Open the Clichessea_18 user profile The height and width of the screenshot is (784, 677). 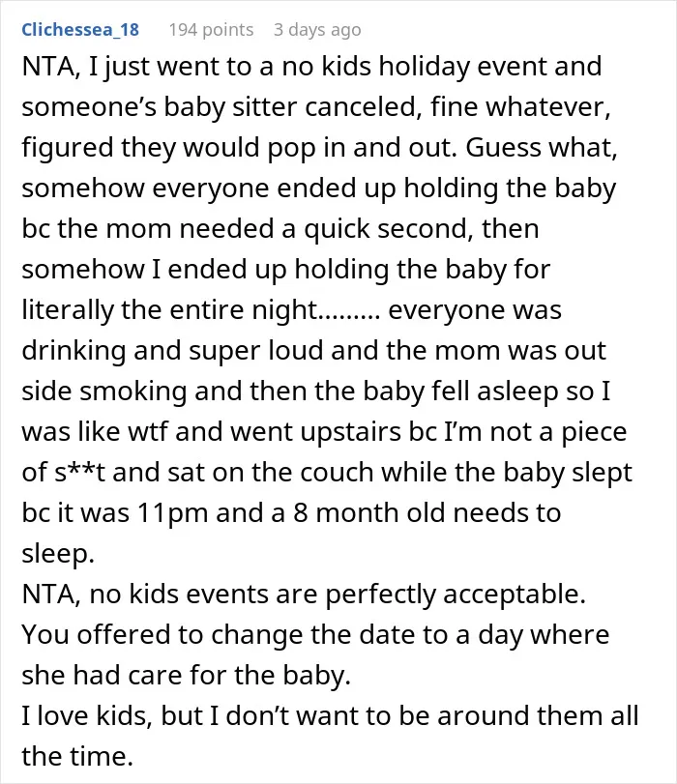tap(80, 30)
